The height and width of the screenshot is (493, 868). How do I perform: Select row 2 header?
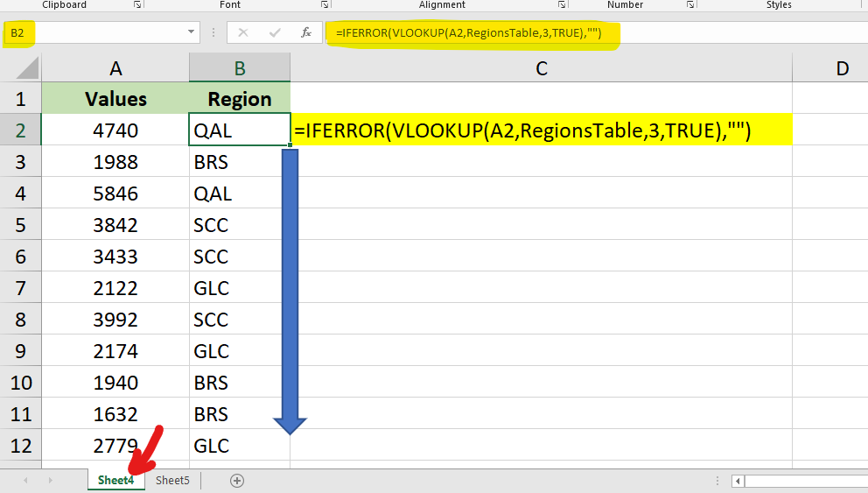pos(20,130)
